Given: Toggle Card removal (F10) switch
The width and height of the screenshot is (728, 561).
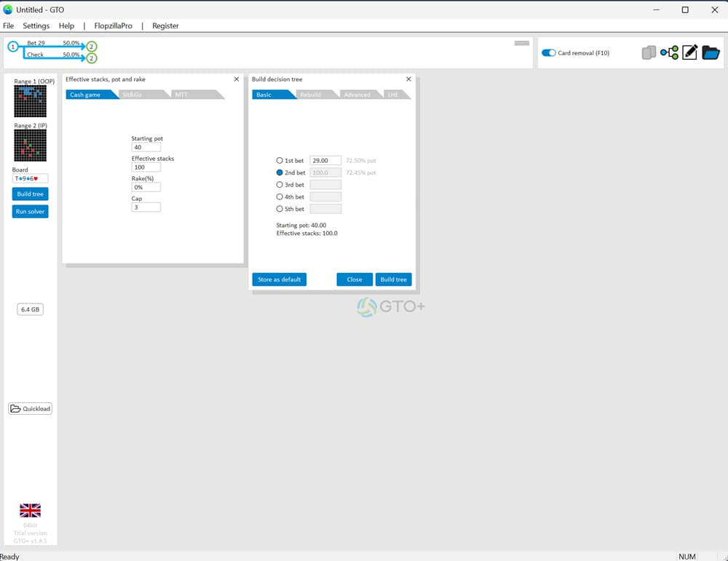Looking at the screenshot, I should [548, 53].
